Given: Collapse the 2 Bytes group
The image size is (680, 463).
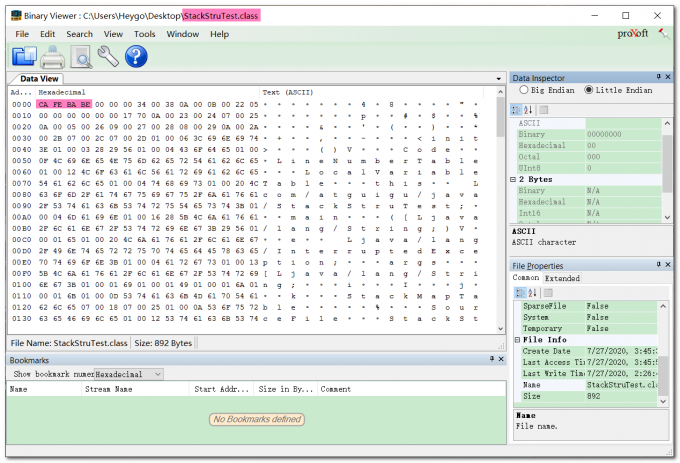Looking at the screenshot, I should [515, 180].
